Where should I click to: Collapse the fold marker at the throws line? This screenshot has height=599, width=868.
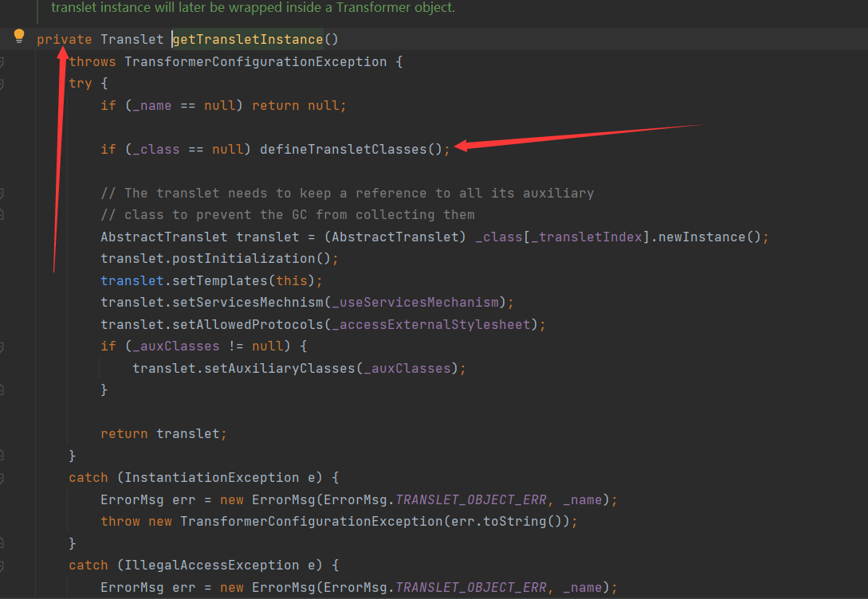click(2, 62)
